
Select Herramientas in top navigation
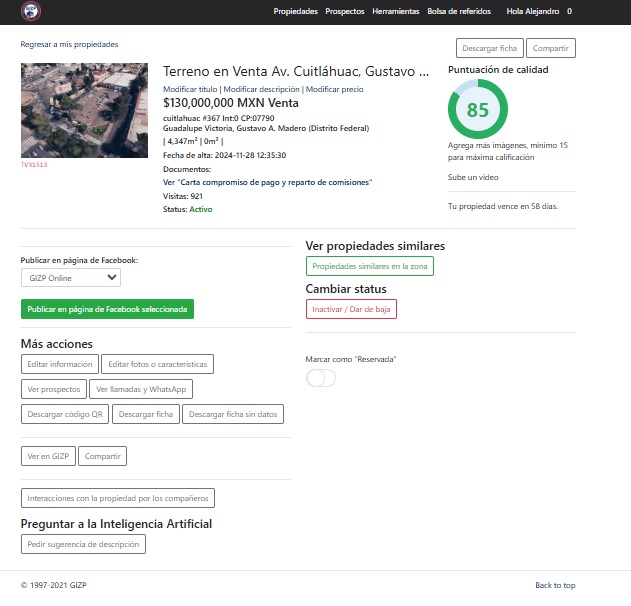click(395, 11)
